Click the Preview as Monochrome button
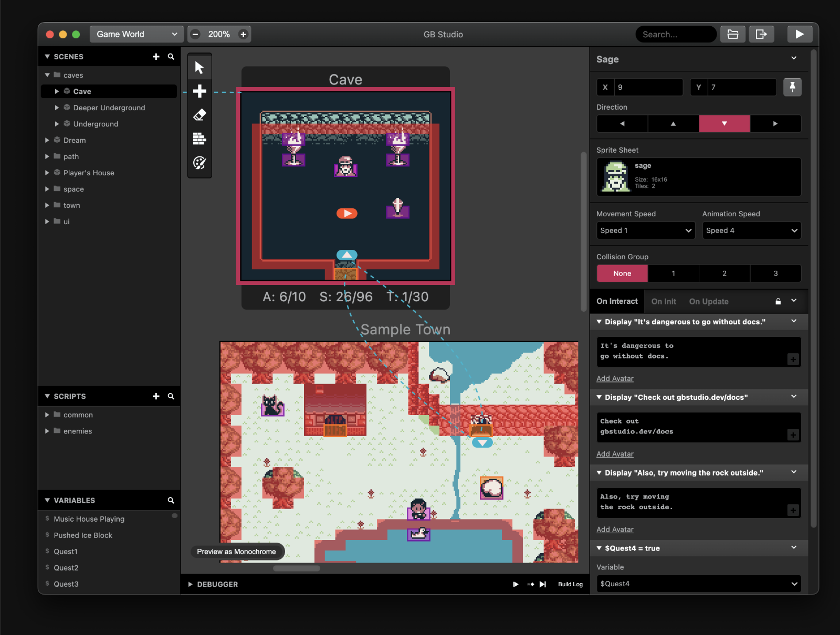Screen dimensions: 840x635 pyautogui.click(x=237, y=552)
